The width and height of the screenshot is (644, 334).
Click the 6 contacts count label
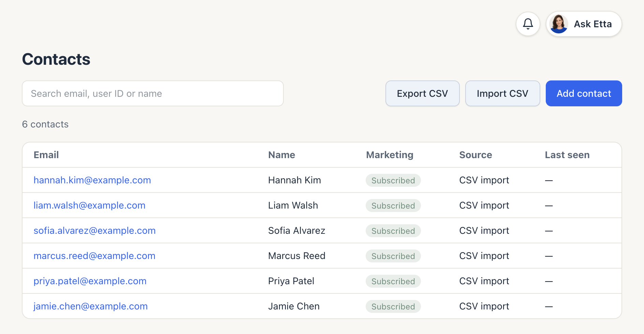45,124
